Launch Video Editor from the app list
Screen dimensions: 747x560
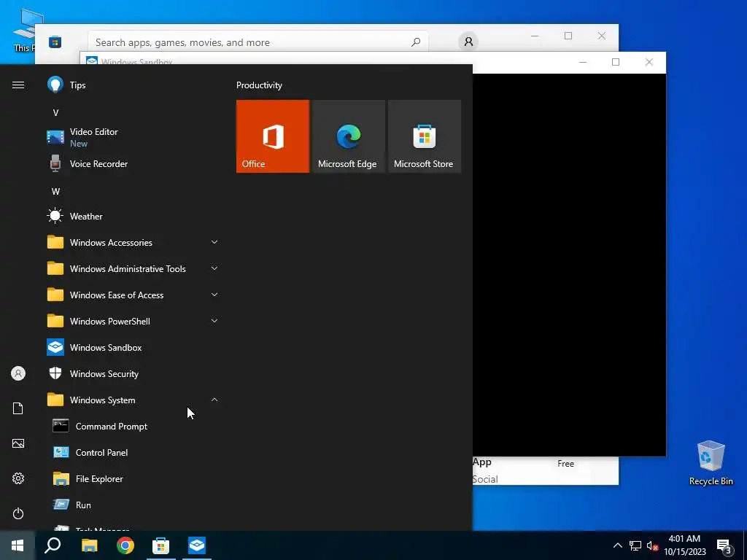(x=133, y=137)
